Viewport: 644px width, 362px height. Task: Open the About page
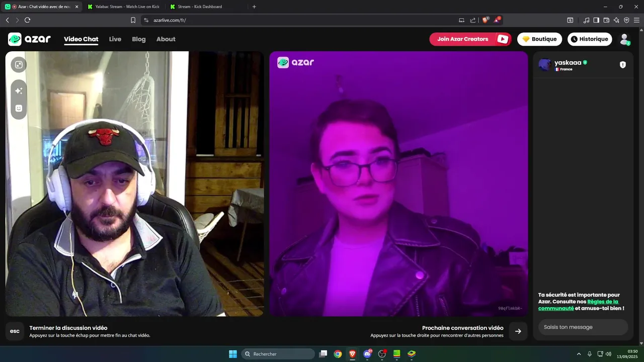point(166,39)
